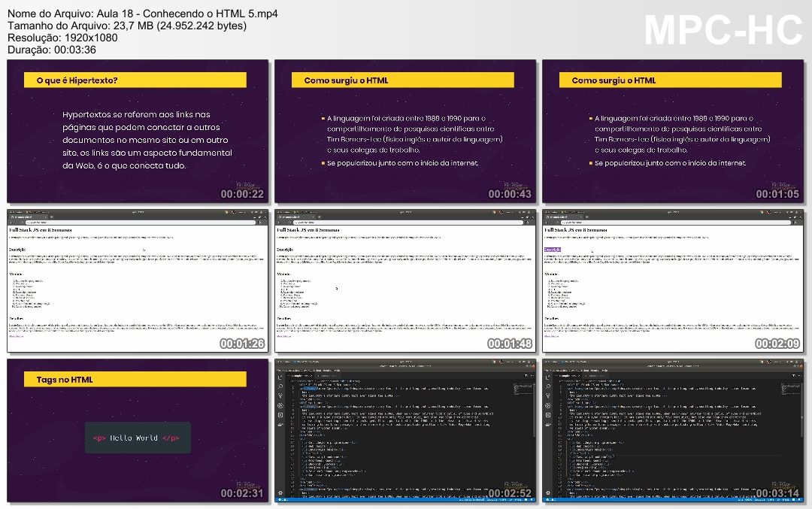Viewport: 812px width, 509px height.
Task: Click Docker icon in 00:03:14 VS Code thumbnail
Action: [x=548, y=424]
